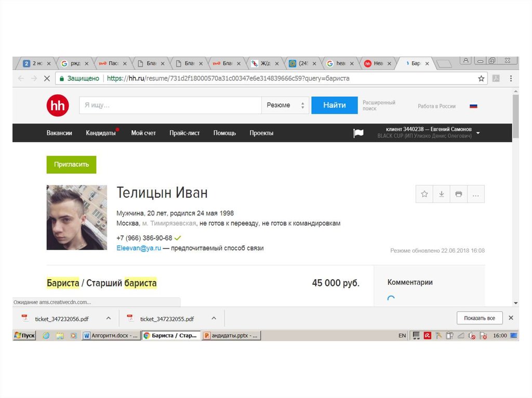Click the candidate profile photo

(77, 217)
